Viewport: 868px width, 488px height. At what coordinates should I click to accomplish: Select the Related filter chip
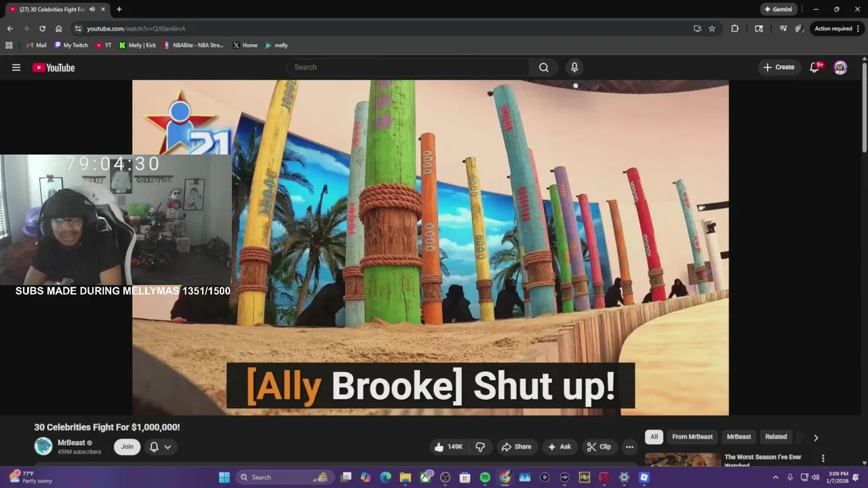tap(776, 436)
